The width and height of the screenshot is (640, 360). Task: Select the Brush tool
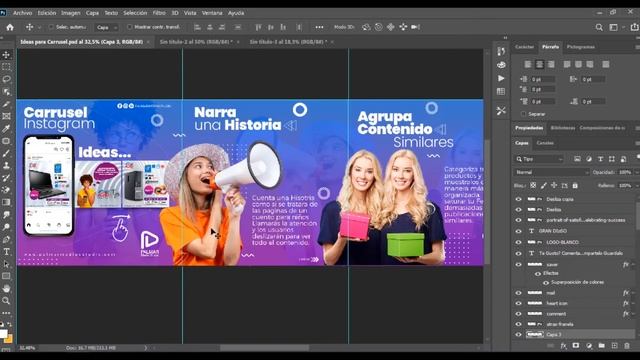tap(6, 153)
